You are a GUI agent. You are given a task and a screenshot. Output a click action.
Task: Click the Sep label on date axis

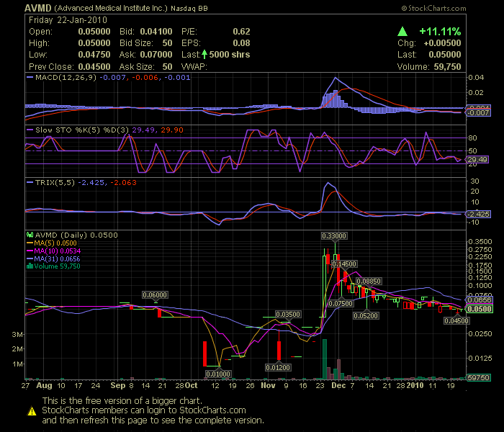[x=118, y=385]
